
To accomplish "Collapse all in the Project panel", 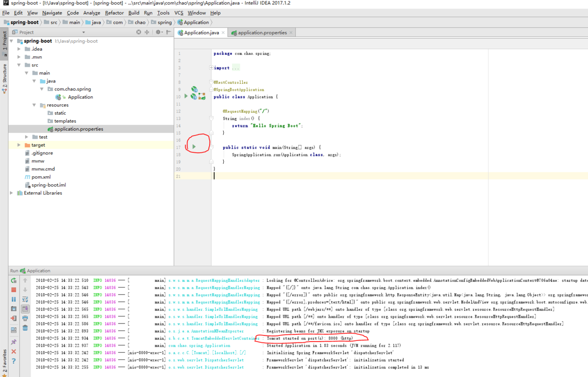I will click(x=147, y=32).
